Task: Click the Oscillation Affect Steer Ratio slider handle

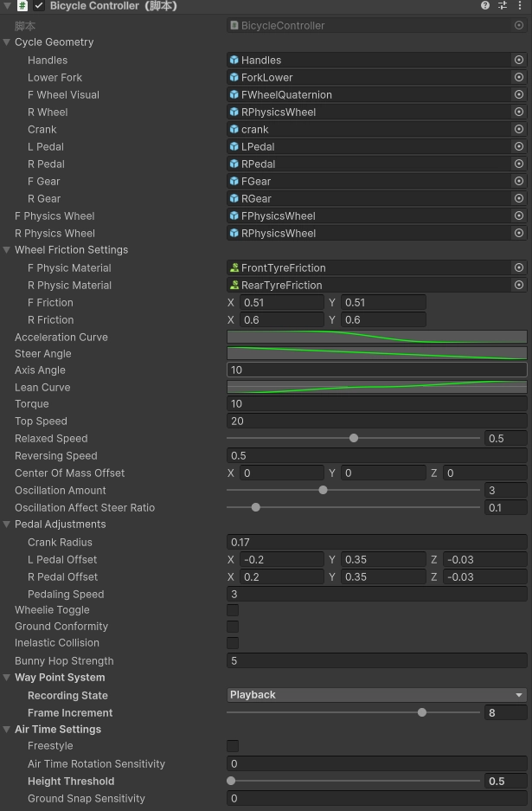Action: (x=255, y=507)
